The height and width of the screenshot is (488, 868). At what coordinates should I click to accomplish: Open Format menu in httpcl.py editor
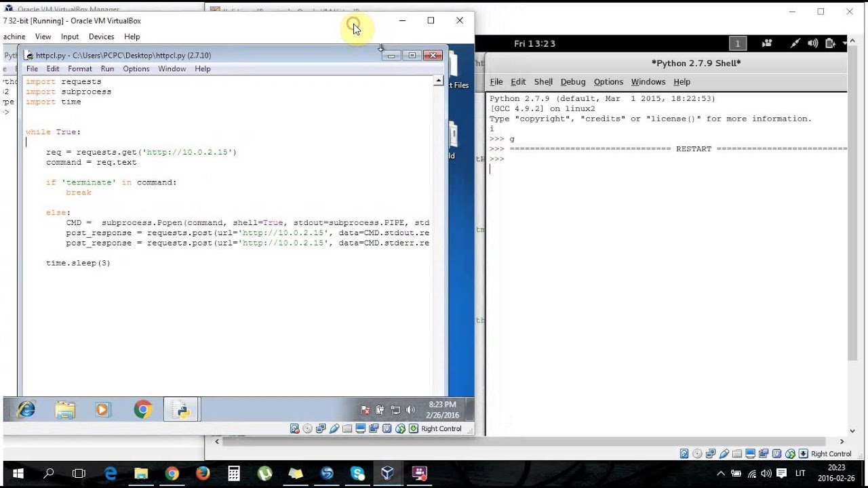tap(79, 68)
